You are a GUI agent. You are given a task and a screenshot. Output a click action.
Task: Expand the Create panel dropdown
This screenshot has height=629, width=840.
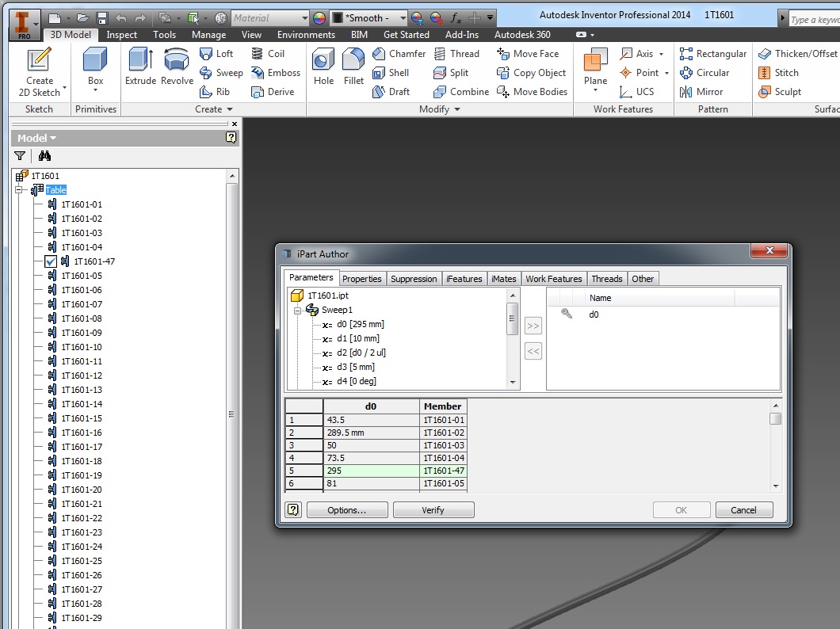(214, 109)
